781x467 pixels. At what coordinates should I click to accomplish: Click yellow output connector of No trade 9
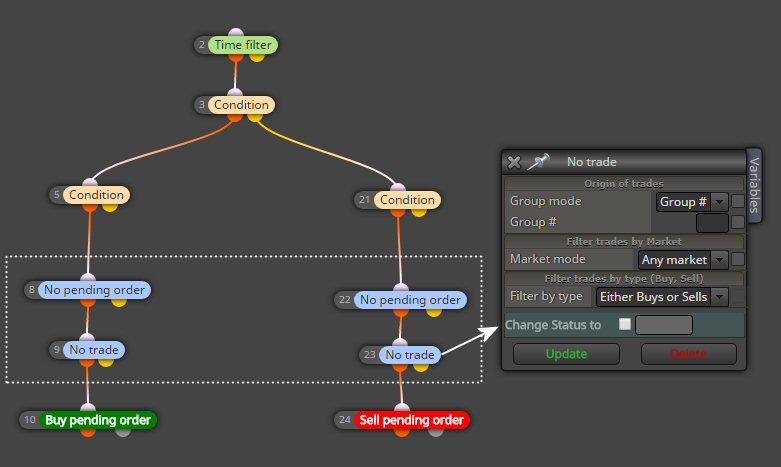pos(106,362)
